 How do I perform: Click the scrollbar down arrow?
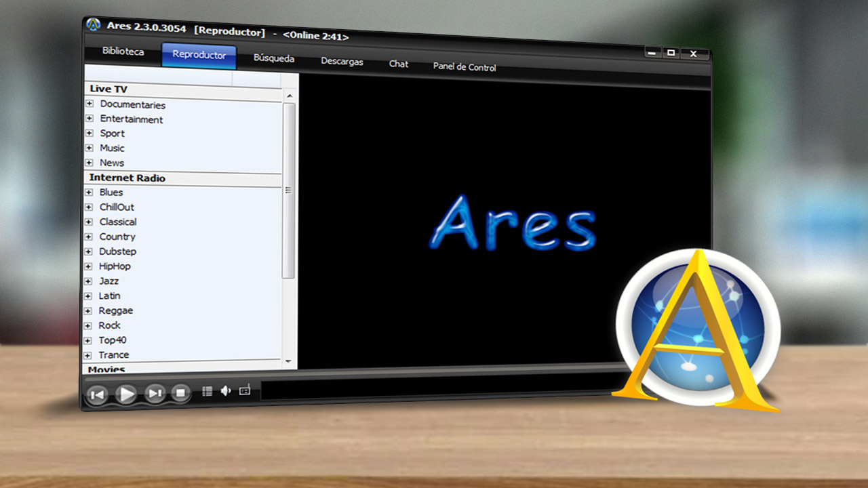289,362
